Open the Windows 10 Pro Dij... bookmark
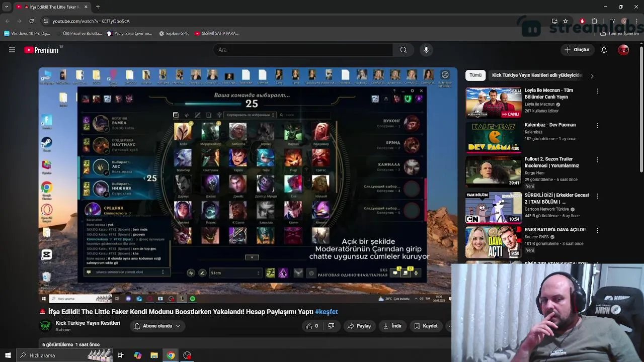 pyautogui.click(x=27, y=34)
